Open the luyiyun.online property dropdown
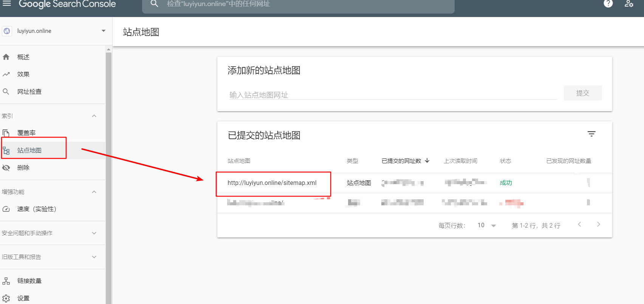 click(104, 31)
